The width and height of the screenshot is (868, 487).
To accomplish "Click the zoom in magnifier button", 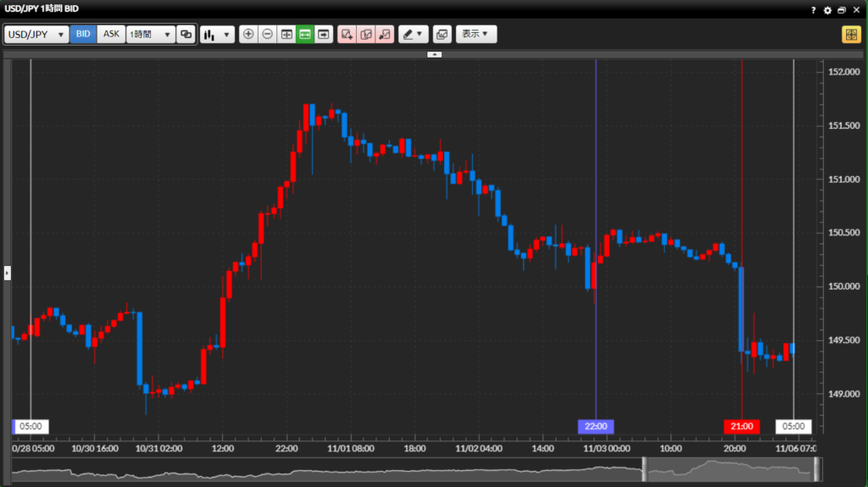I will click(248, 35).
